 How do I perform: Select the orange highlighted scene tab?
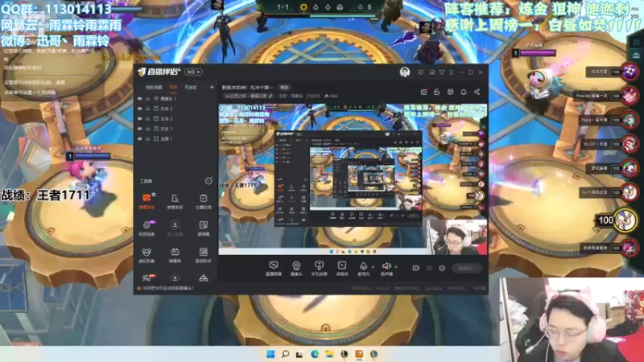tap(173, 88)
